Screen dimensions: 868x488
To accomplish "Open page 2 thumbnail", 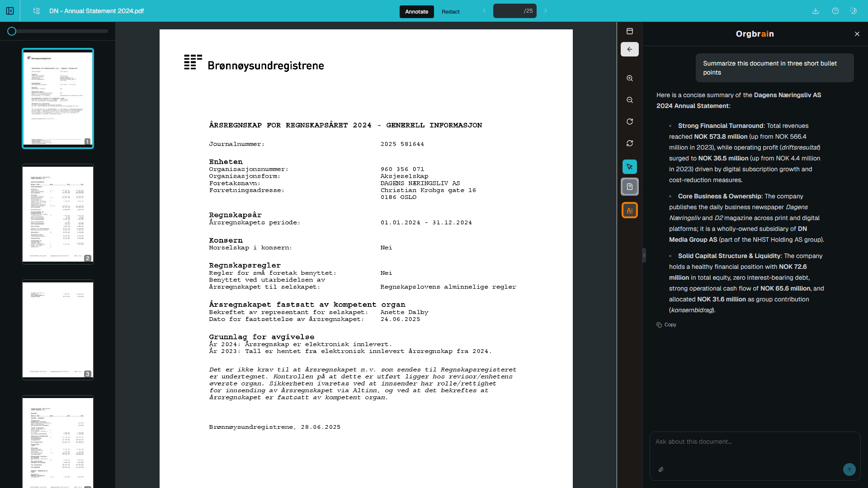I will click(58, 214).
